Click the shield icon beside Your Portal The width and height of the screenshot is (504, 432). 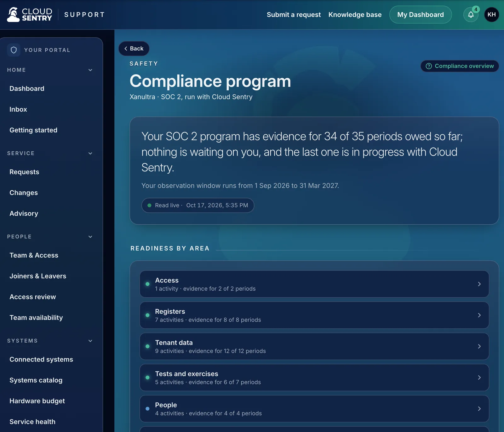click(14, 50)
